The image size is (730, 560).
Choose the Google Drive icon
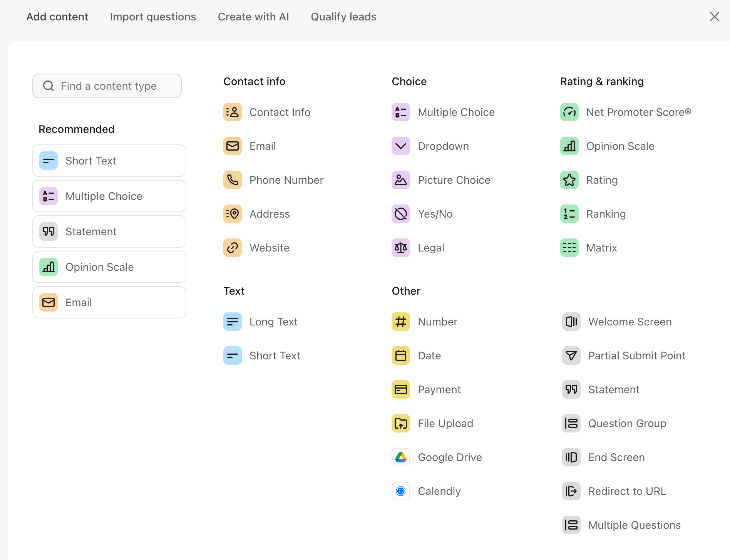point(400,457)
